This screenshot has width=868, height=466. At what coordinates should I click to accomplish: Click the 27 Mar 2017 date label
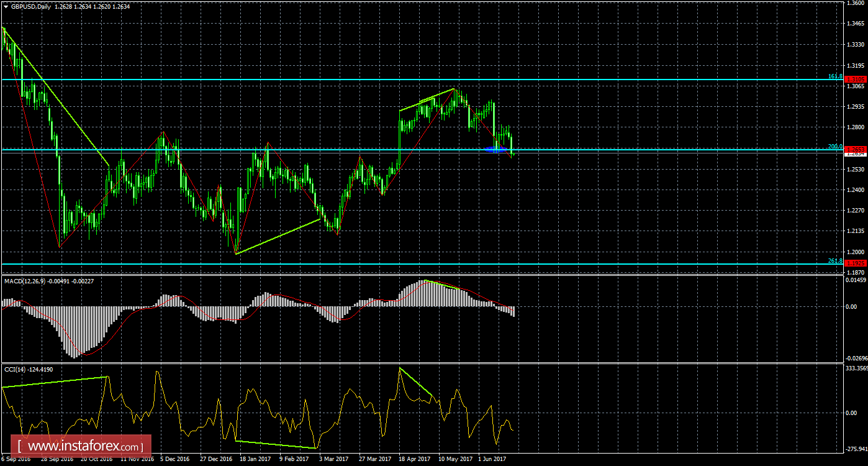pyautogui.click(x=375, y=459)
